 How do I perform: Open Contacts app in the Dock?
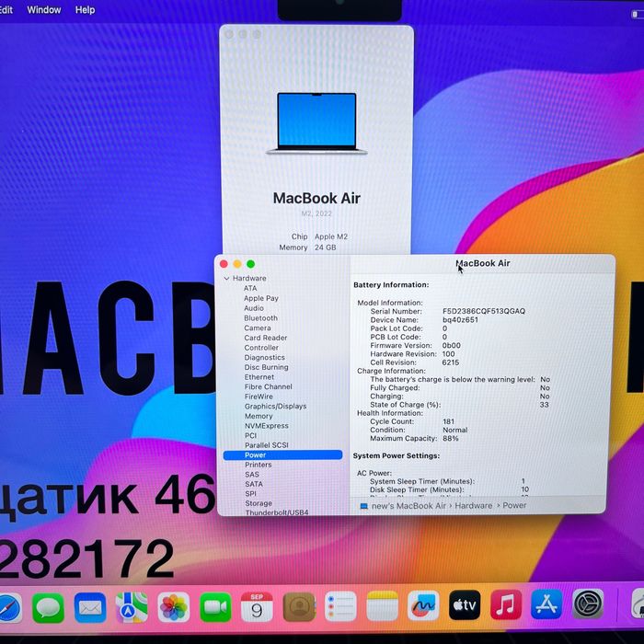(299, 606)
